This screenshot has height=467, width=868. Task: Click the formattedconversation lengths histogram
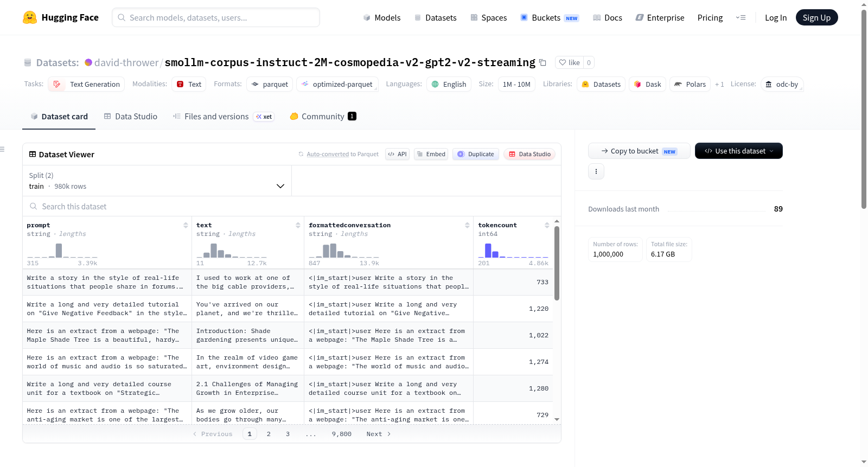tap(344, 250)
